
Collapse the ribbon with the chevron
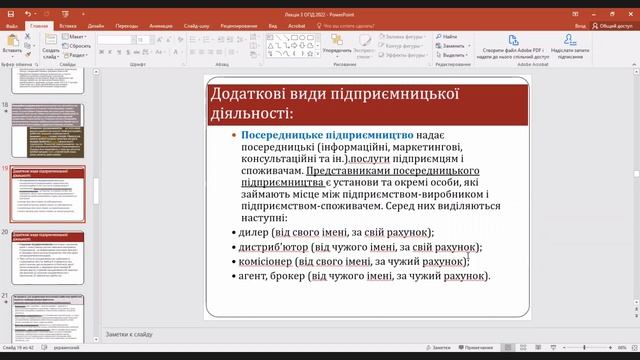point(634,64)
